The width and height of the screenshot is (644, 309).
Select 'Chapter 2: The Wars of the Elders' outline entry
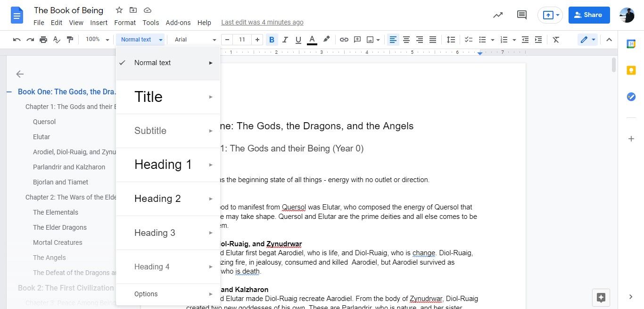pos(70,197)
